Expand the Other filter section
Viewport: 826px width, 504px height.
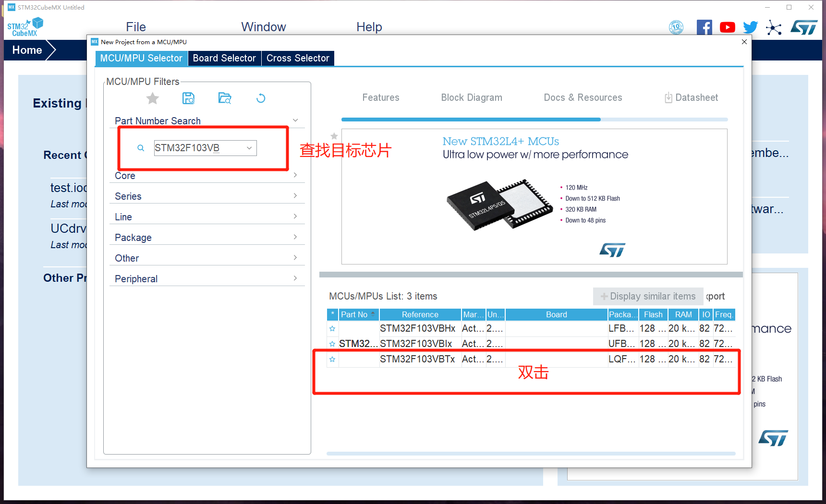click(295, 258)
